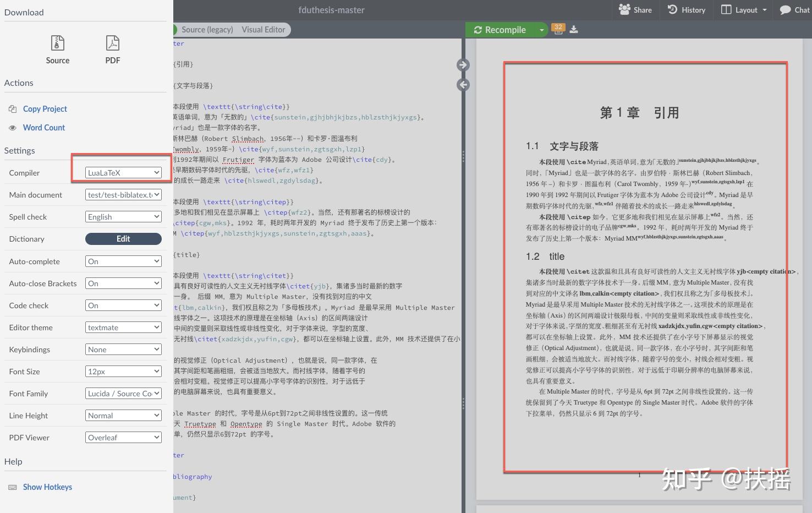Click the Main document field showing test-biblatex
The height and width of the screenshot is (513, 812).
123,194
